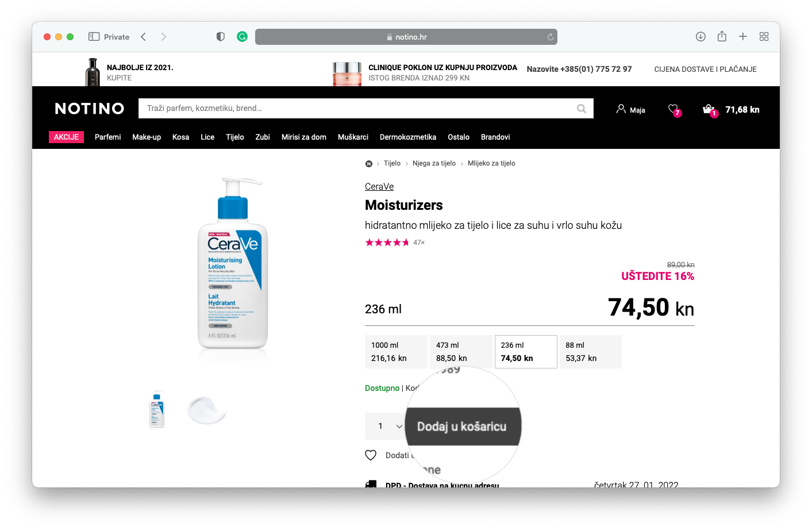This screenshot has width=812, height=530.
Task: Open the Dermokozmetika menu category
Action: point(407,137)
